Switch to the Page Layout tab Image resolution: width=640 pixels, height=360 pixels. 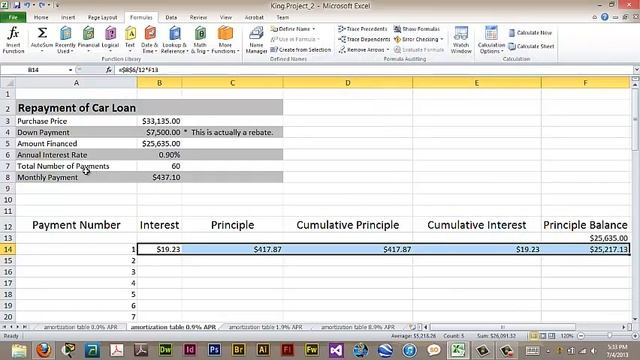[102, 18]
